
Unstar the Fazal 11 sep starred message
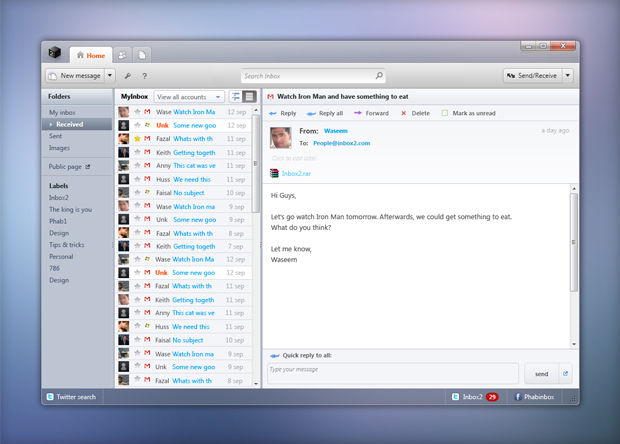click(x=137, y=138)
